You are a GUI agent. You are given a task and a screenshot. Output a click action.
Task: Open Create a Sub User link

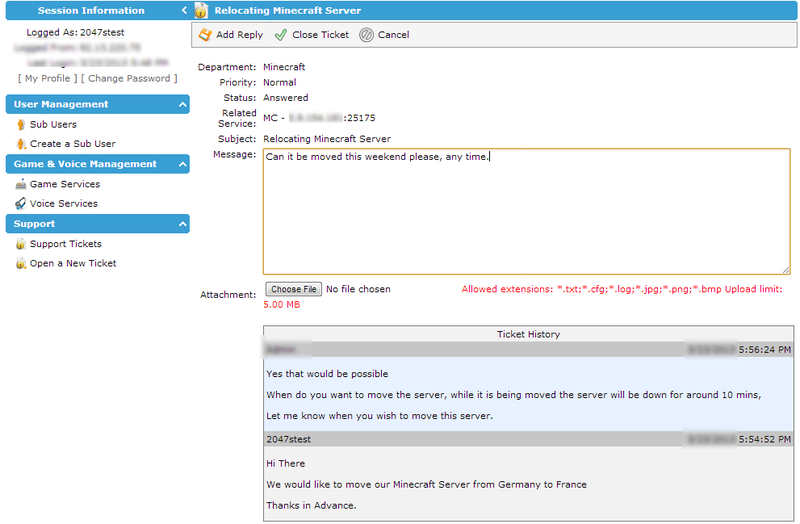(x=72, y=144)
